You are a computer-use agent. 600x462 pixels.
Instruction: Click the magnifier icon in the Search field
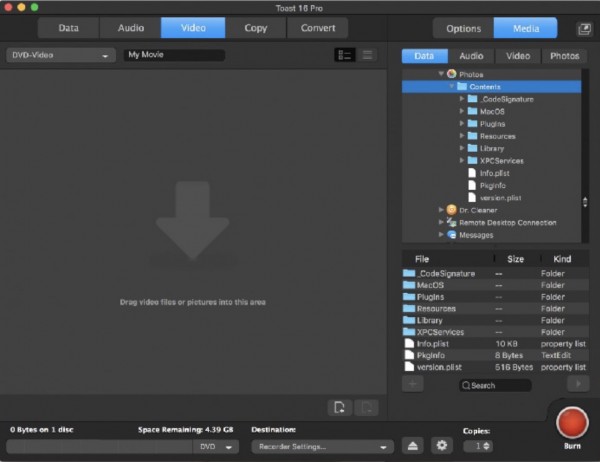(466, 385)
